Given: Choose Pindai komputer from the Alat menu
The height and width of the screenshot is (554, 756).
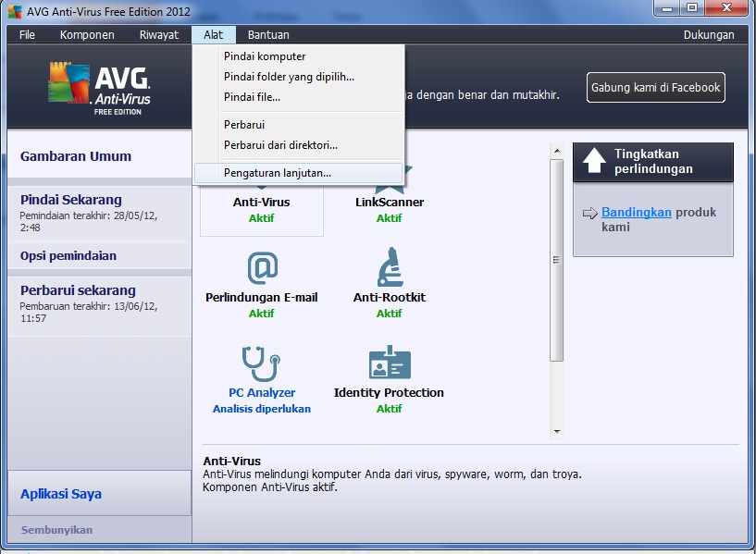Looking at the screenshot, I should pos(298,56).
